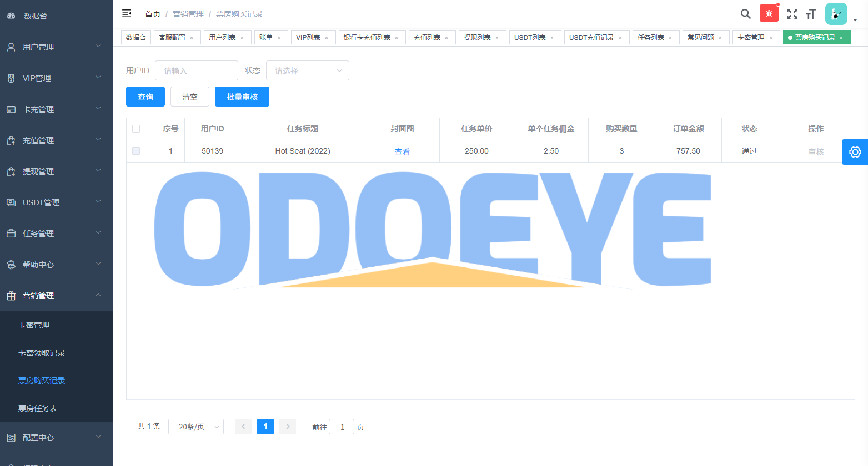868x466 pixels.
Task: Click the 批量审核 batch review button
Action: pyautogui.click(x=242, y=97)
